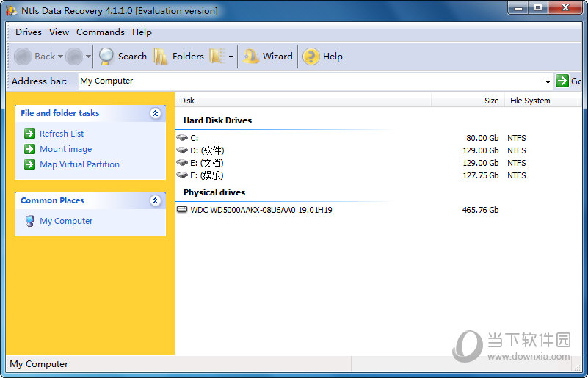This screenshot has height=378, width=588.
Task: Click the 465.76 Gb size value
Action: [481, 210]
